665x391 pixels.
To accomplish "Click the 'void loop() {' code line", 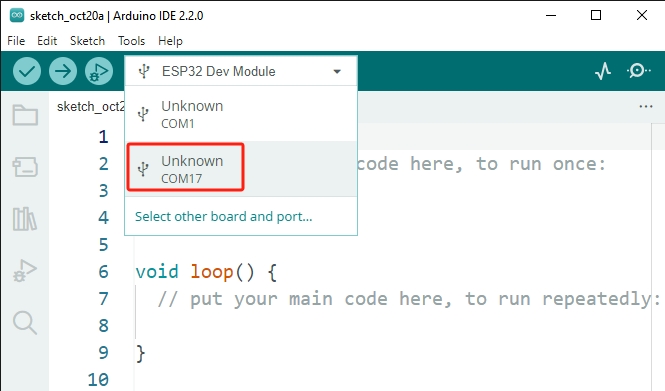I will pyautogui.click(x=206, y=272).
